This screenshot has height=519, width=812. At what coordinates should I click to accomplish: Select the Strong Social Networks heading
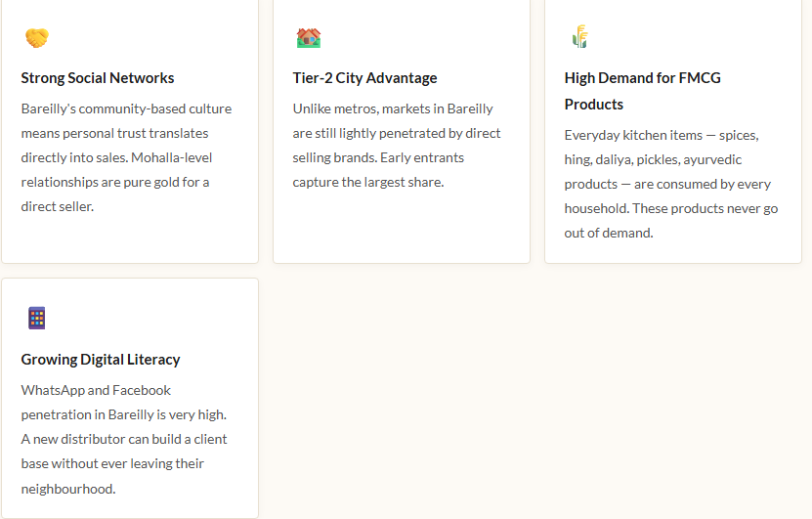(x=98, y=78)
